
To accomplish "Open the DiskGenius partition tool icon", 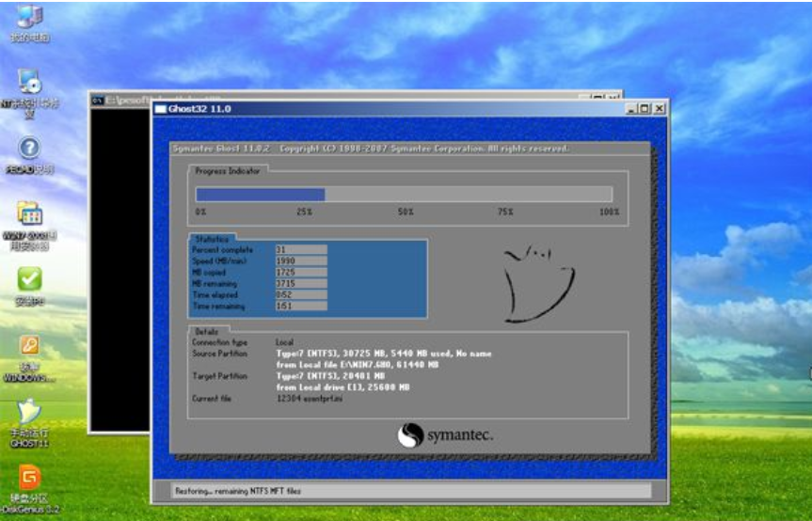I will tap(30, 478).
